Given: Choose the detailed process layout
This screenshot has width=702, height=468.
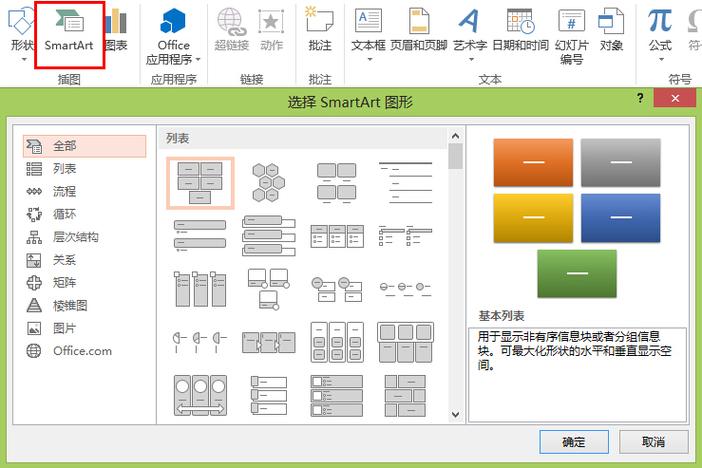Looking at the screenshot, I should (x=269, y=343).
